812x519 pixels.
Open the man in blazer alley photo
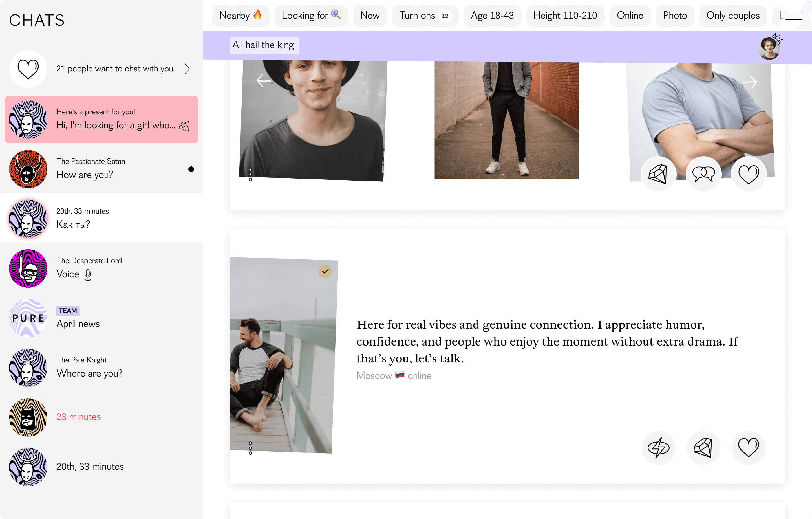point(506,120)
